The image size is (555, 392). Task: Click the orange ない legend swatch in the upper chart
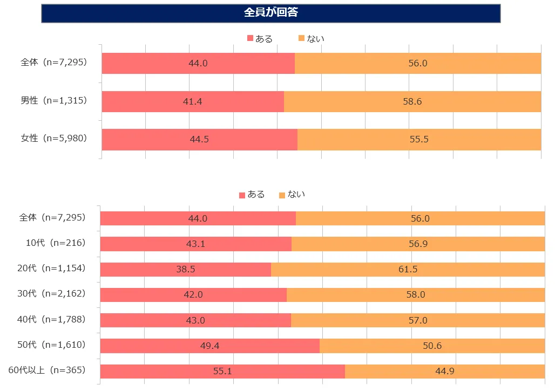[301, 39]
